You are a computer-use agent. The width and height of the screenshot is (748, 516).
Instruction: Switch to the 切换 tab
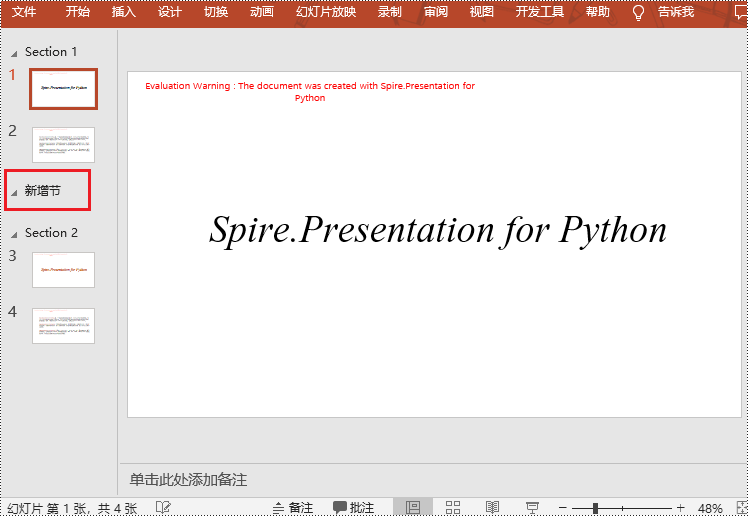[216, 11]
